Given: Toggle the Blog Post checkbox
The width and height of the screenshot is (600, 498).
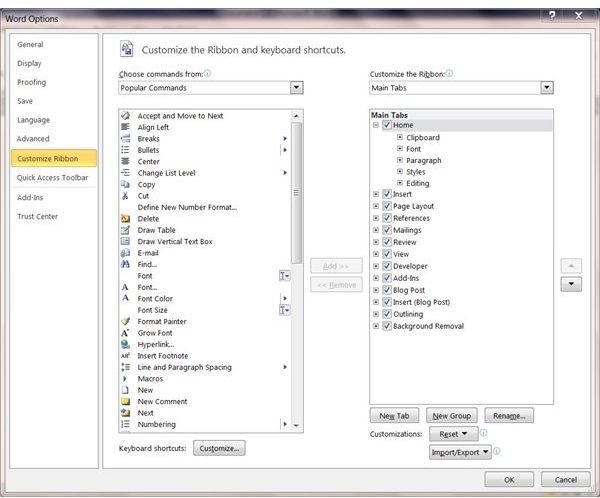Looking at the screenshot, I should 387,290.
